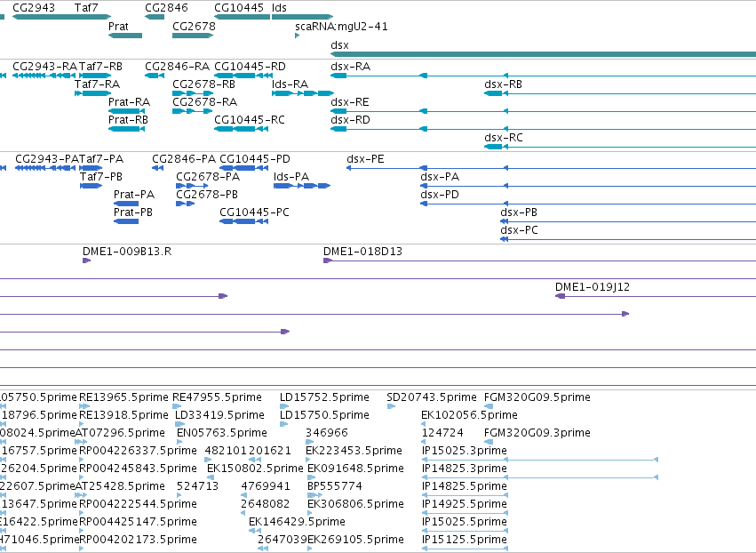Click the RE13965.5prime EST
Image resolution: width=756 pixels, height=553 pixels.
[x=84, y=406]
